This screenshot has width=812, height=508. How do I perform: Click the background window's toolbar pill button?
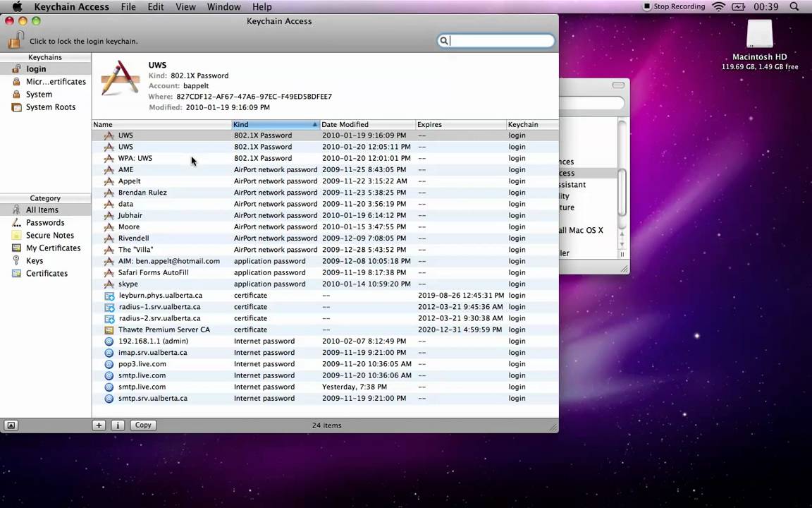[618, 85]
